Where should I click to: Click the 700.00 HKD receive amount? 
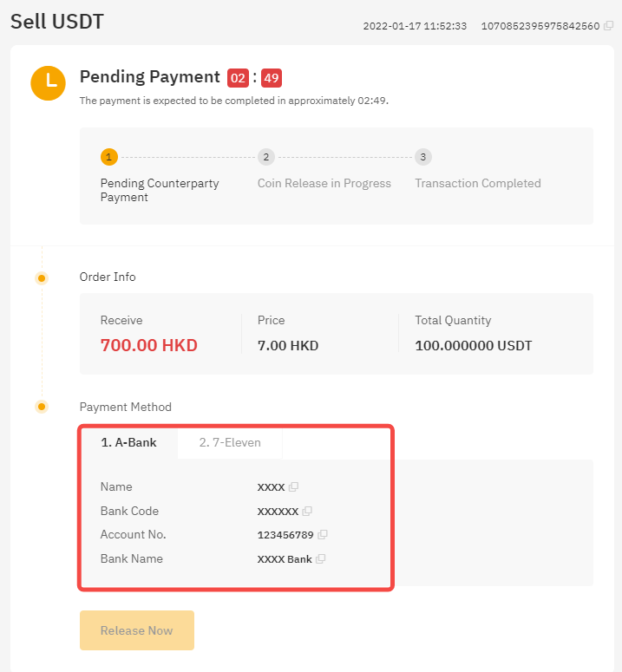pos(148,345)
